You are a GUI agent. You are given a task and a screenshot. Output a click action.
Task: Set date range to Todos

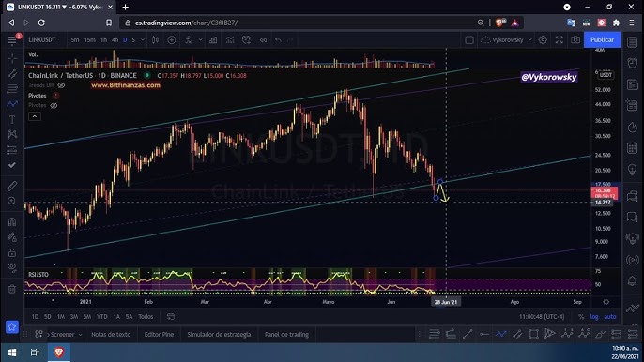pyautogui.click(x=146, y=316)
